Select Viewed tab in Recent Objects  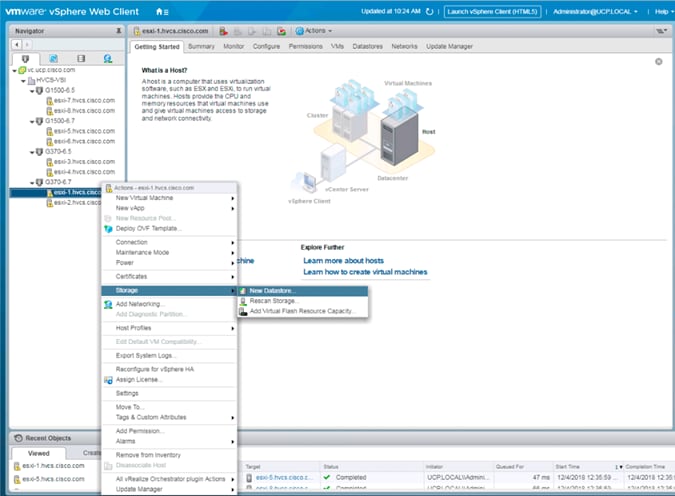point(39,453)
